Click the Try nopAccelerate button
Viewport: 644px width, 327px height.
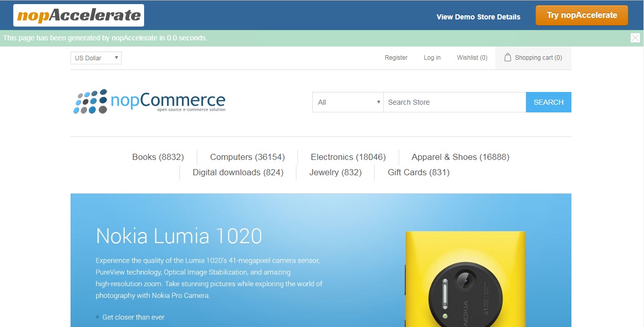582,15
